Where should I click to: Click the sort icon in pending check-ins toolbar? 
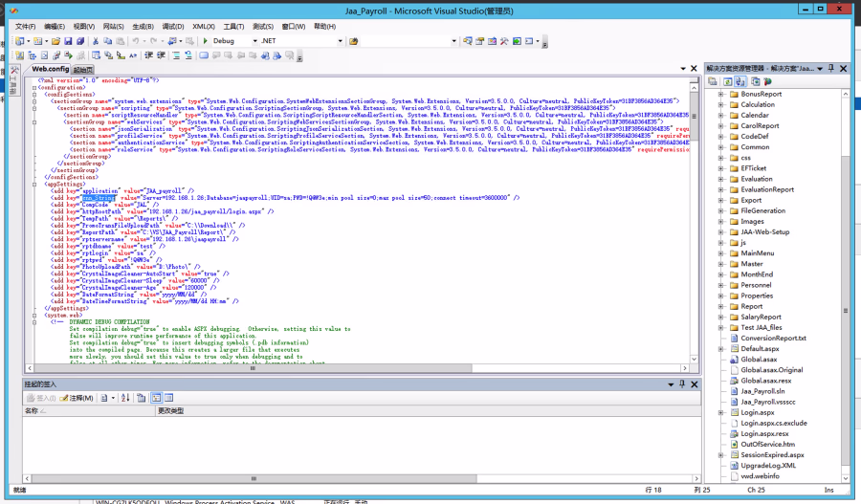point(125,398)
